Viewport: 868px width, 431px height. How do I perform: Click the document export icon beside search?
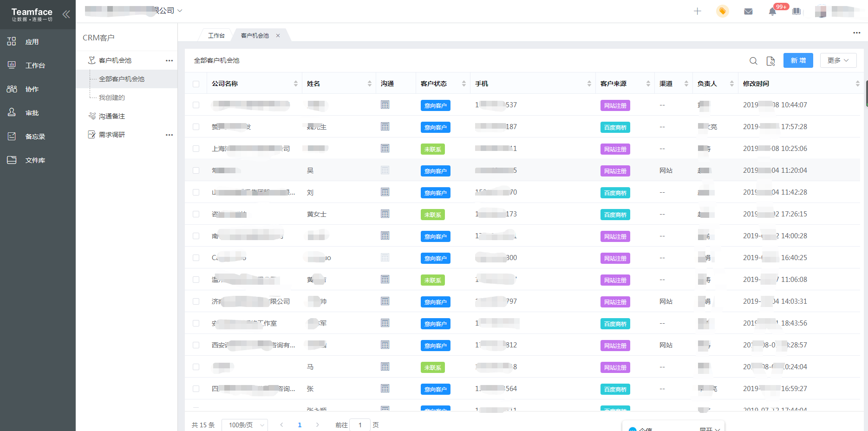click(770, 61)
